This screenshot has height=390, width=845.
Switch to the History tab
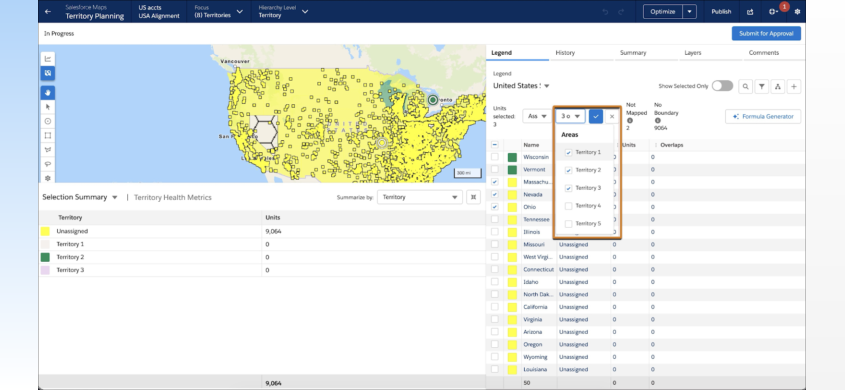click(565, 53)
